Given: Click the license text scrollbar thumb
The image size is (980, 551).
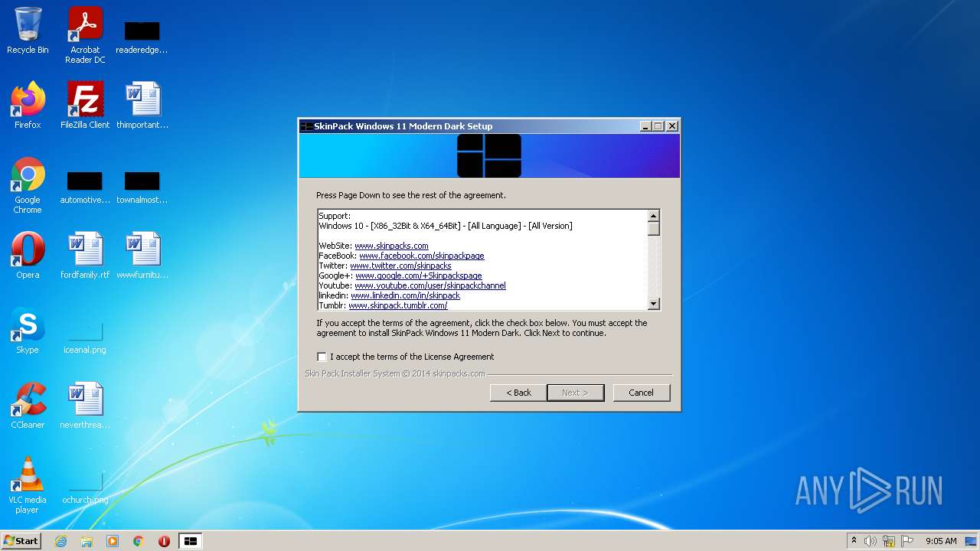Looking at the screenshot, I should pyautogui.click(x=653, y=228).
